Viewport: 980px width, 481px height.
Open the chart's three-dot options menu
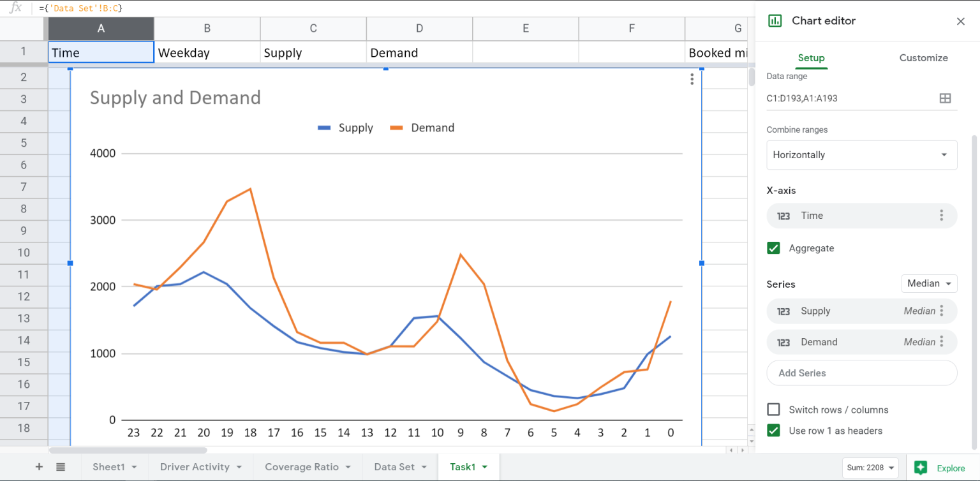tap(692, 78)
